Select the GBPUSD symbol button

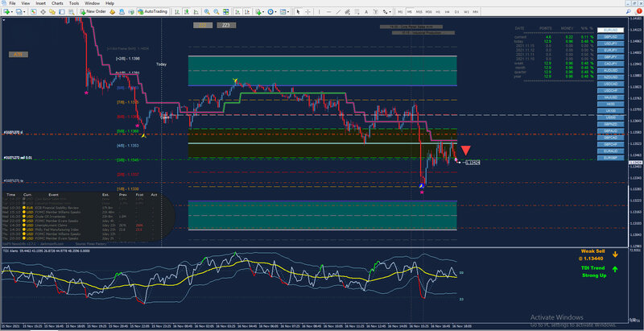pos(610,36)
